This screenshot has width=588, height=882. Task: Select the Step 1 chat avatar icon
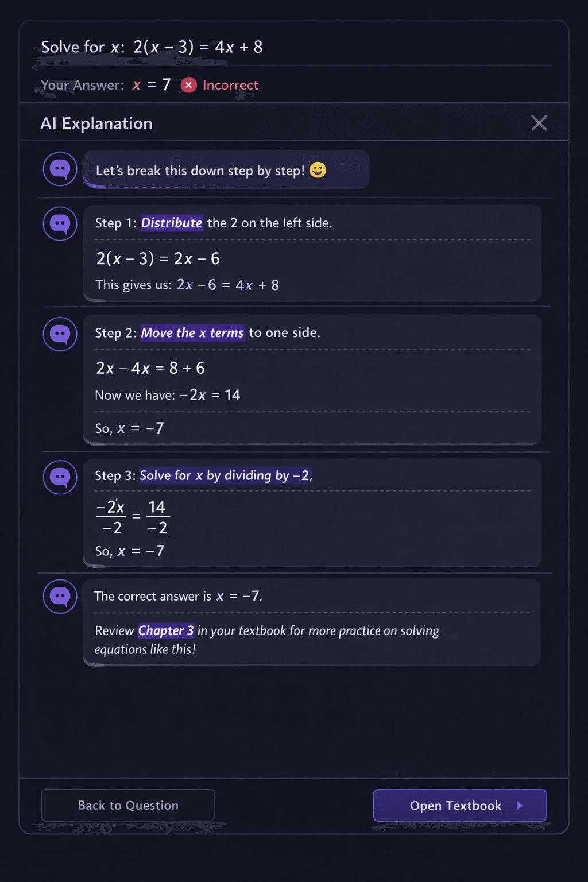tap(59, 224)
